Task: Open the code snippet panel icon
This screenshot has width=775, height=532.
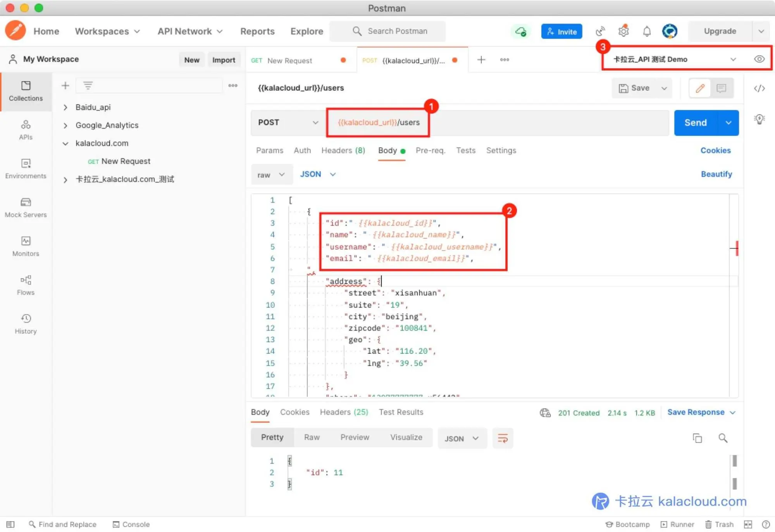Action: [759, 88]
